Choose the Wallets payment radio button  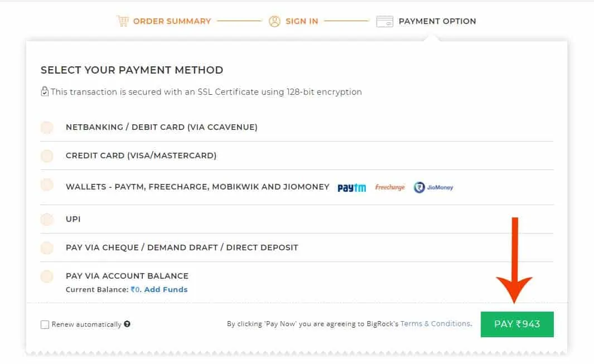pyautogui.click(x=47, y=185)
